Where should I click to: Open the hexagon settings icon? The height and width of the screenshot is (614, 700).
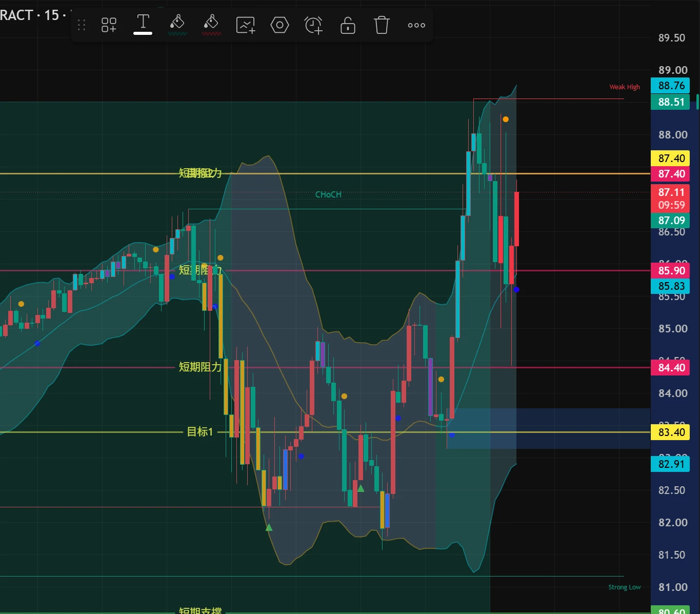point(279,25)
